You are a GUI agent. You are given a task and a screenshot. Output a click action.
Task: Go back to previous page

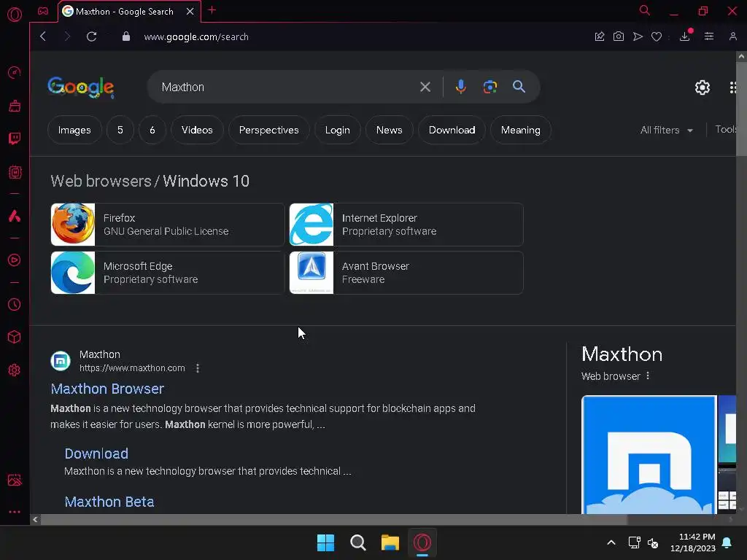[x=43, y=36]
